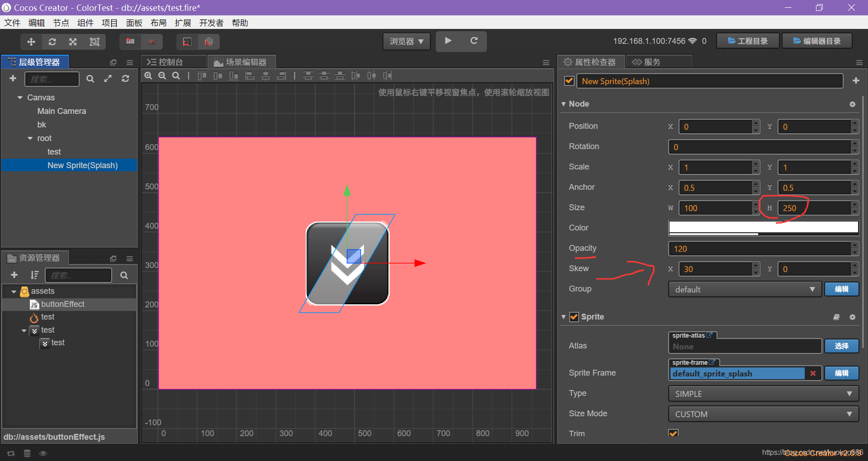
Task: Open the Sprite component gear settings
Action: pos(852,317)
